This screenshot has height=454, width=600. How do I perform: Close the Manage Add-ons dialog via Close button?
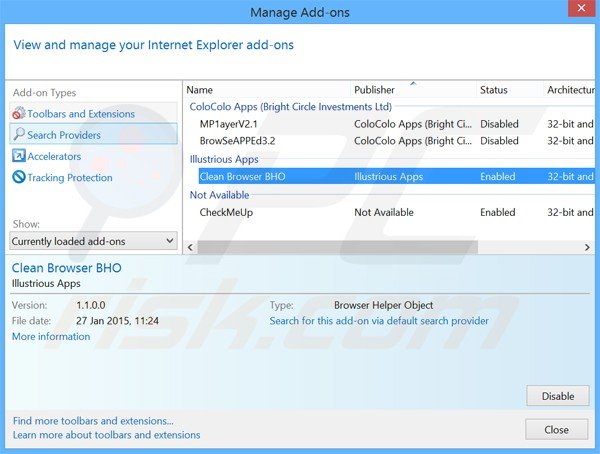tap(556, 430)
